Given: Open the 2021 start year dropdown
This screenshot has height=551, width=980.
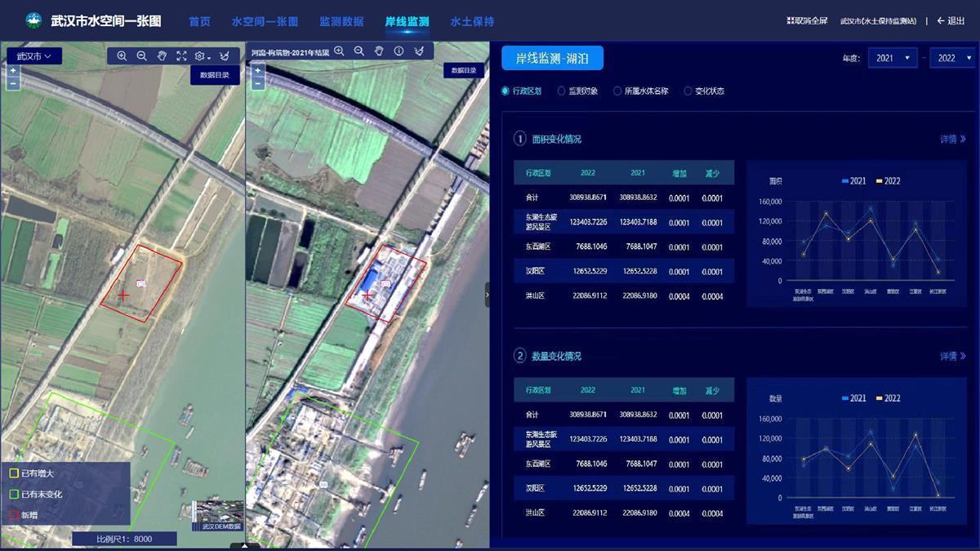Looking at the screenshot, I should (x=892, y=58).
